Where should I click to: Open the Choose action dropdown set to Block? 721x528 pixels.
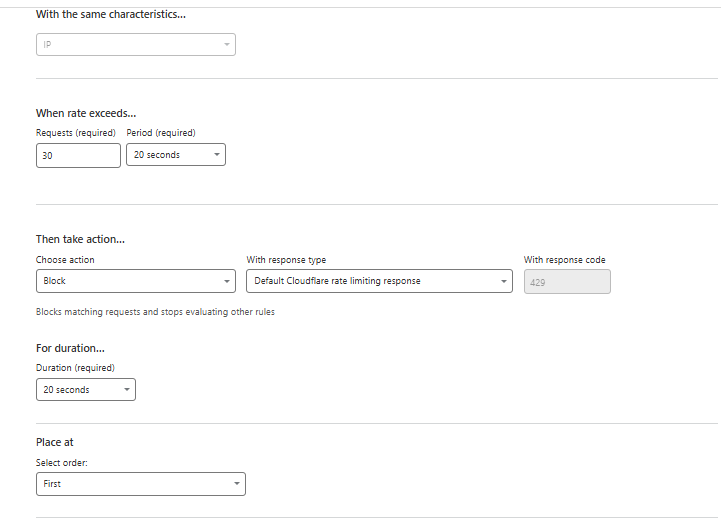tap(135, 281)
